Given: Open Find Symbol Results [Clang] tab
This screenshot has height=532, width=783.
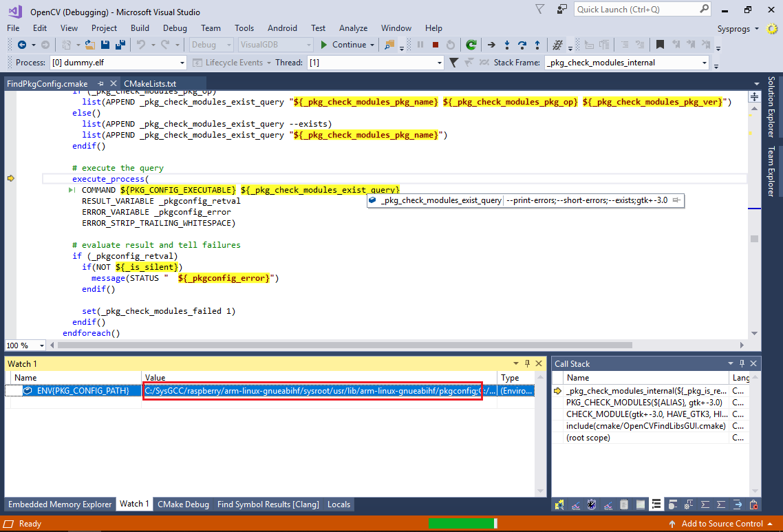Looking at the screenshot, I should pyautogui.click(x=268, y=504).
